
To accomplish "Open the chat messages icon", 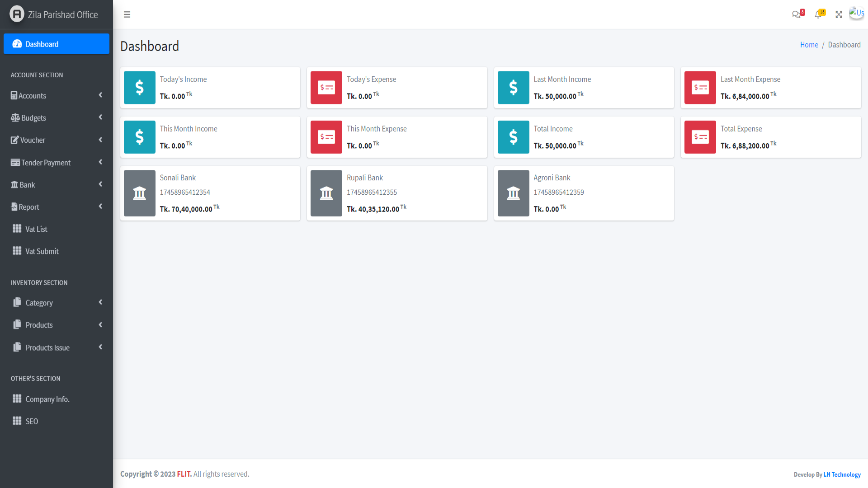I will pyautogui.click(x=796, y=14).
